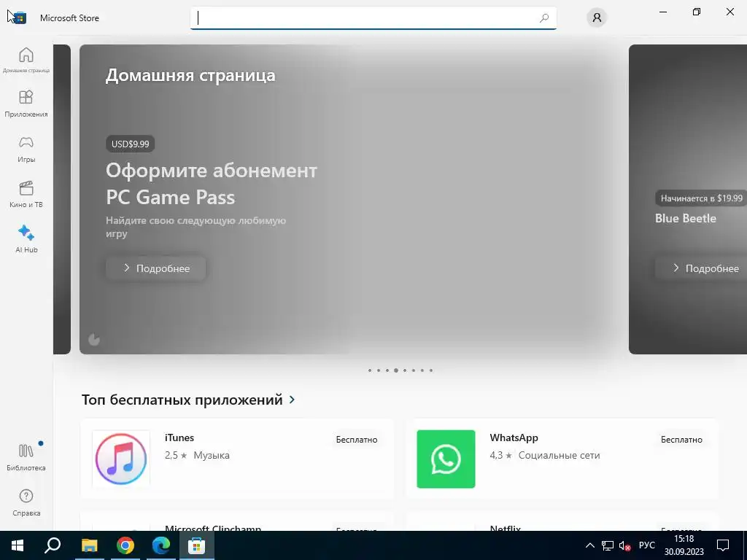Launch Google Chrome from taskbar

[125, 545]
